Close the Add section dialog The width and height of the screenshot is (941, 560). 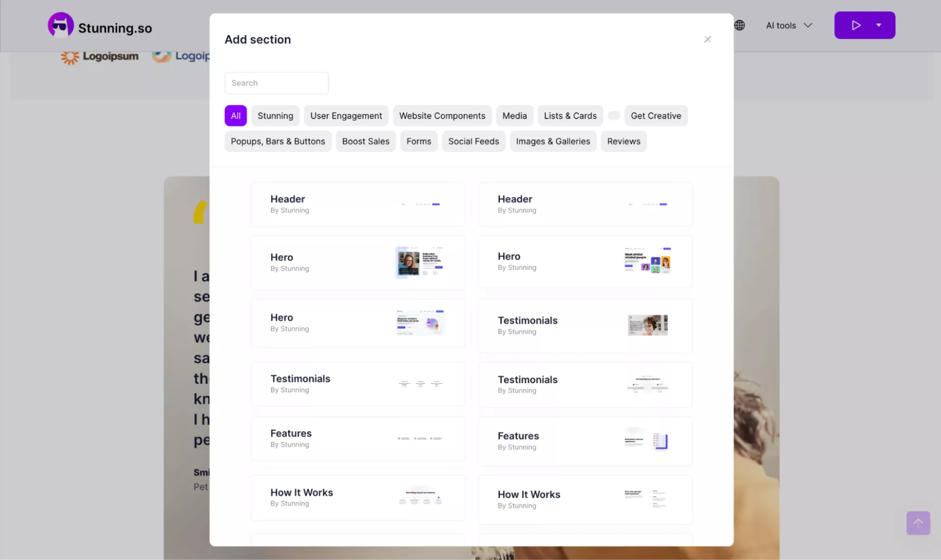[x=707, y=39]
